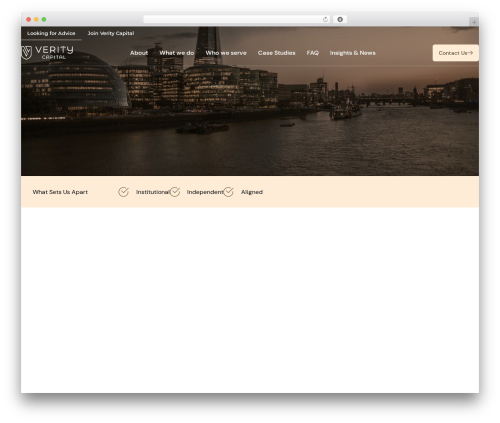
Task: Minimize the window with yellow button
Action: [36, 19]
